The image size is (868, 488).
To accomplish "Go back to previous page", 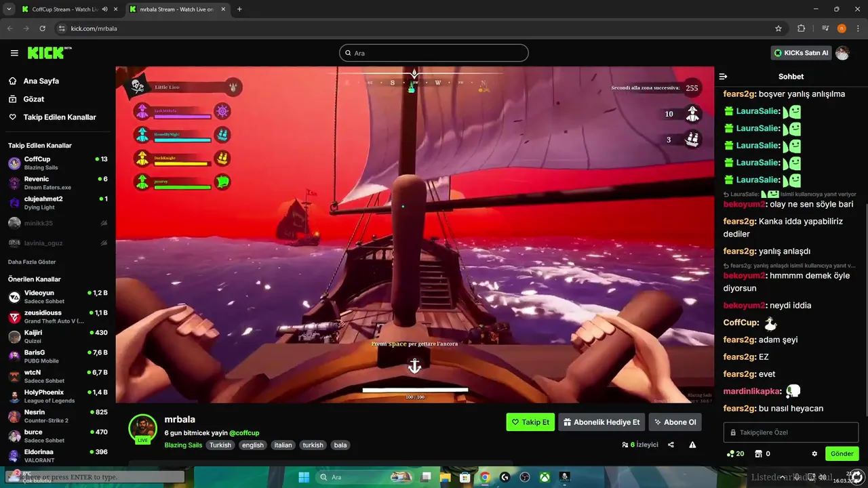I will tap(9, 28).
